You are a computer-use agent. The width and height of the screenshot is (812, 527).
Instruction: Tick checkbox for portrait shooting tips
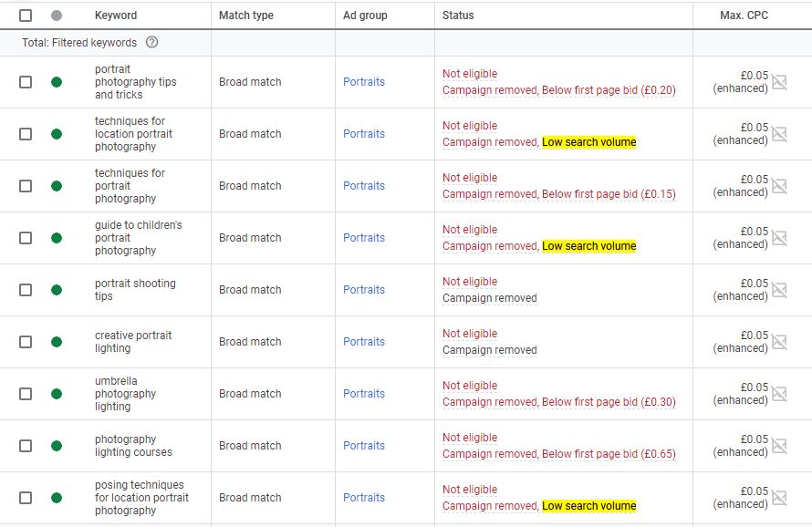(26, 290)
